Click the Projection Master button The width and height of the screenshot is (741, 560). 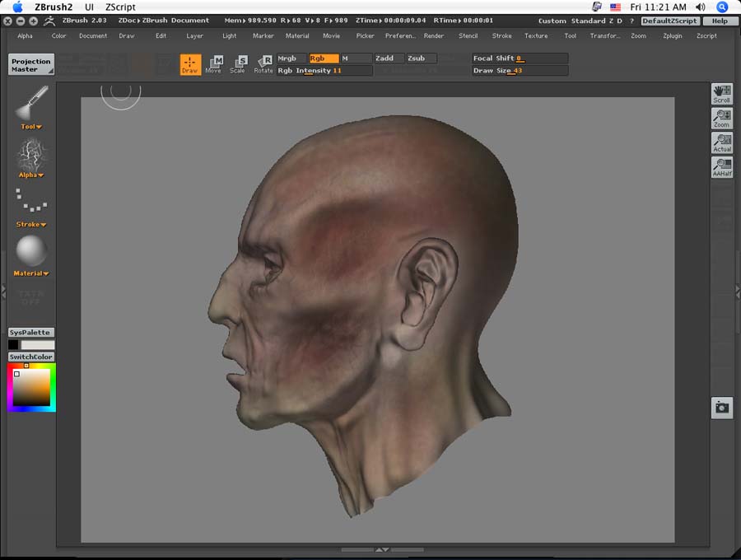coord(31,65)
